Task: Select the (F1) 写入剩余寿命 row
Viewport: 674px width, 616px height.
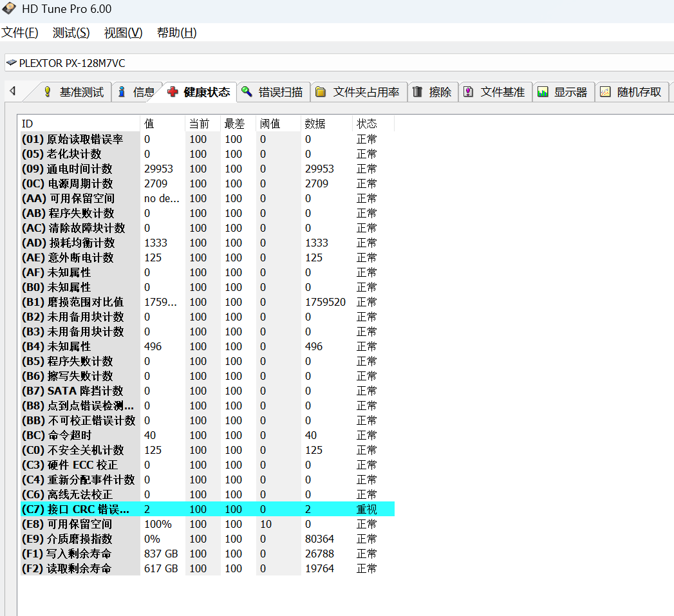Action: (207, 554)
